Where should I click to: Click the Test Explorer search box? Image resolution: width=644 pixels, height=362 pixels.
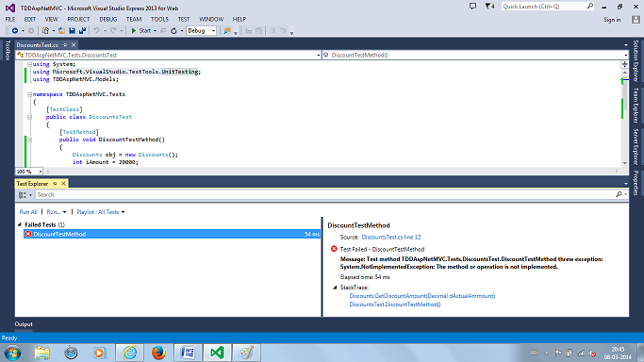[324, 195]
